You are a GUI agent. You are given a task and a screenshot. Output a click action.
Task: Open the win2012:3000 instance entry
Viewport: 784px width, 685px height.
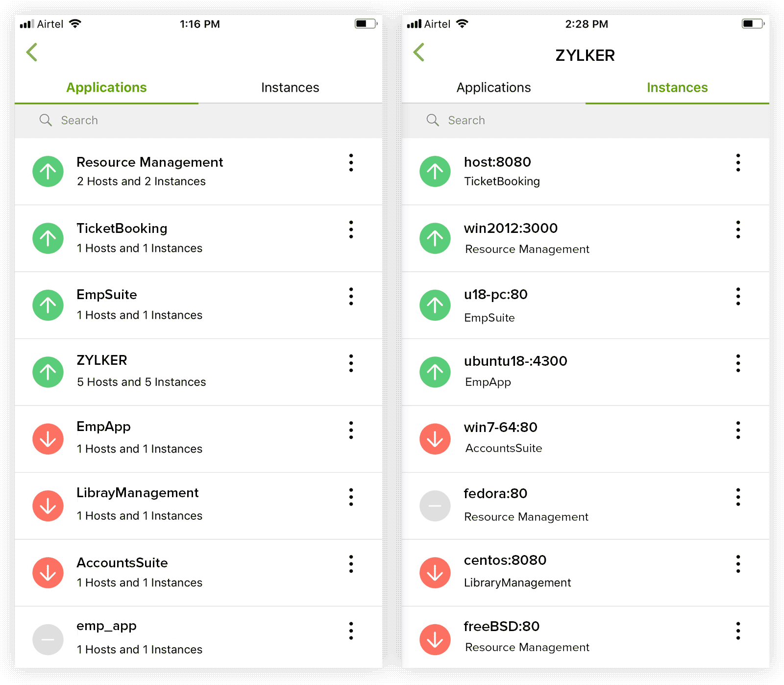(586, 238)
